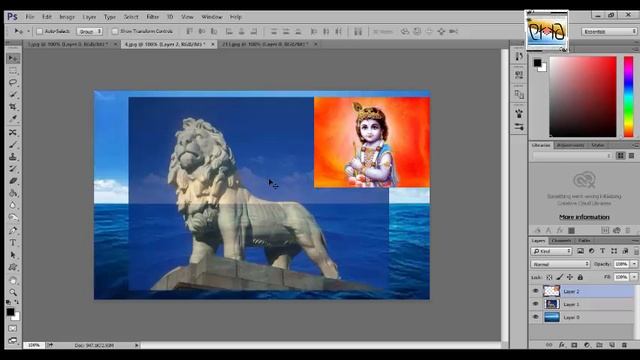Enable Auto-Select checkbox

click(40, 31)
